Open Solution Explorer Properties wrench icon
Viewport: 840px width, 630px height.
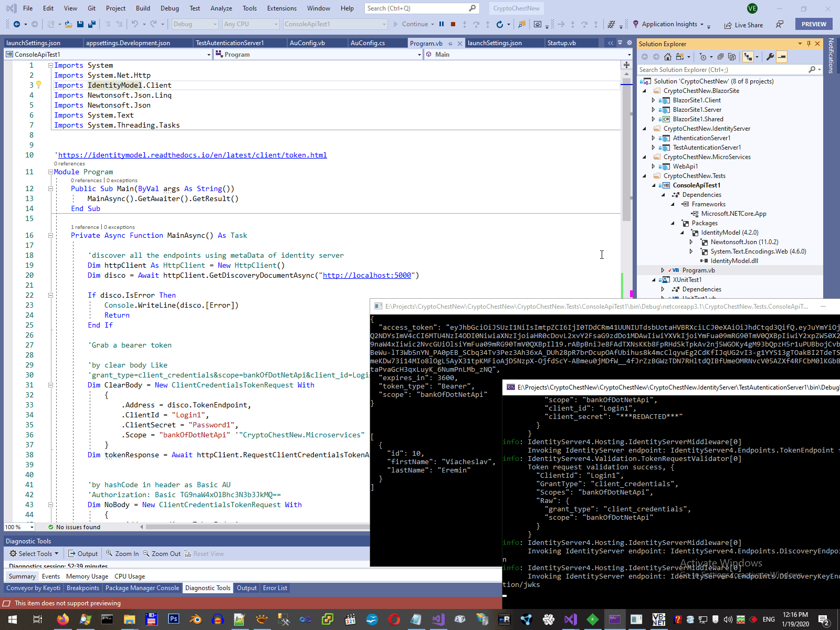point(770,57)
